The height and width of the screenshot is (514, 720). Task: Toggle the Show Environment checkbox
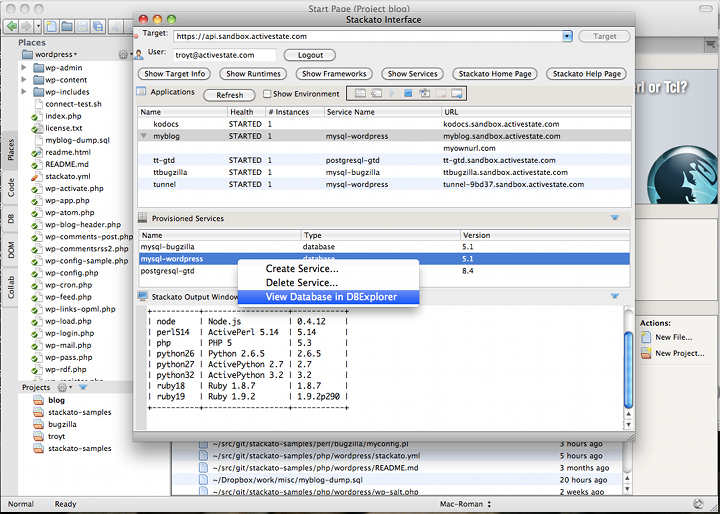(267, 94)
